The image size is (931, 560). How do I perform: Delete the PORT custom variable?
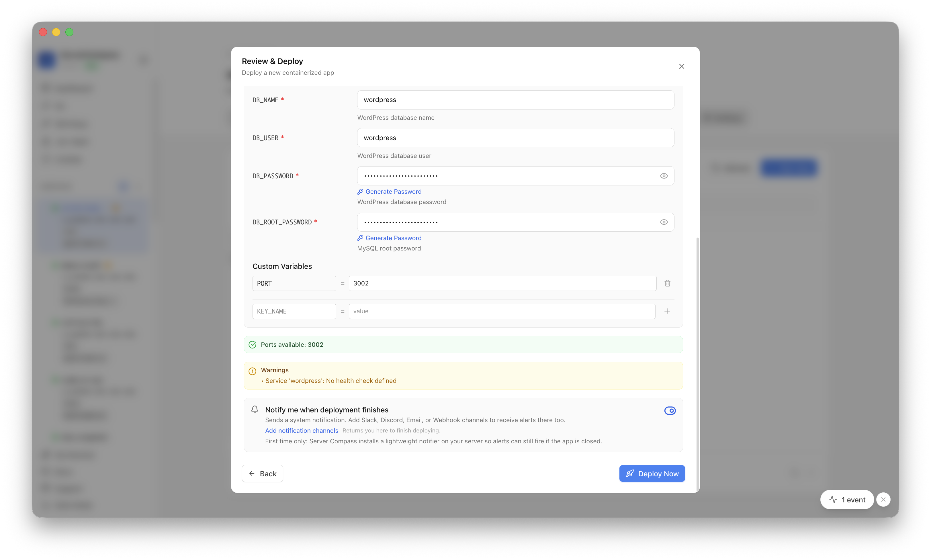[667, 283]
